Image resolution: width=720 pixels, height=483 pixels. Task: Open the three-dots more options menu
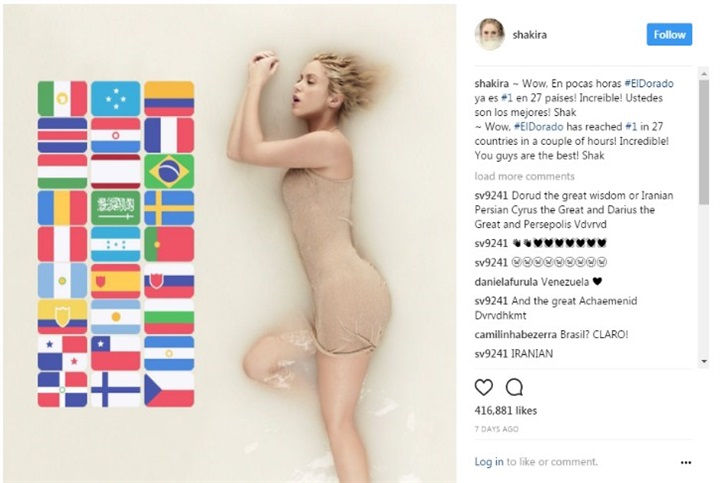tap(686, 462)
